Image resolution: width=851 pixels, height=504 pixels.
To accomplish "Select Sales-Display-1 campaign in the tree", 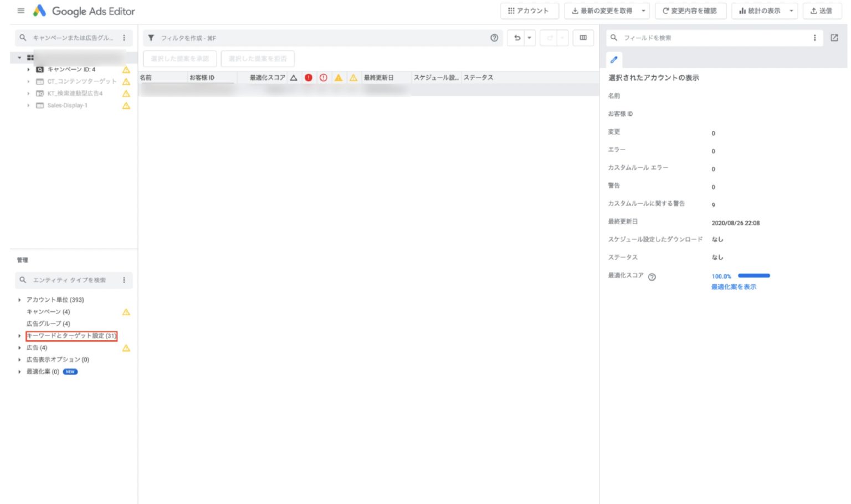I will [67, 105].
